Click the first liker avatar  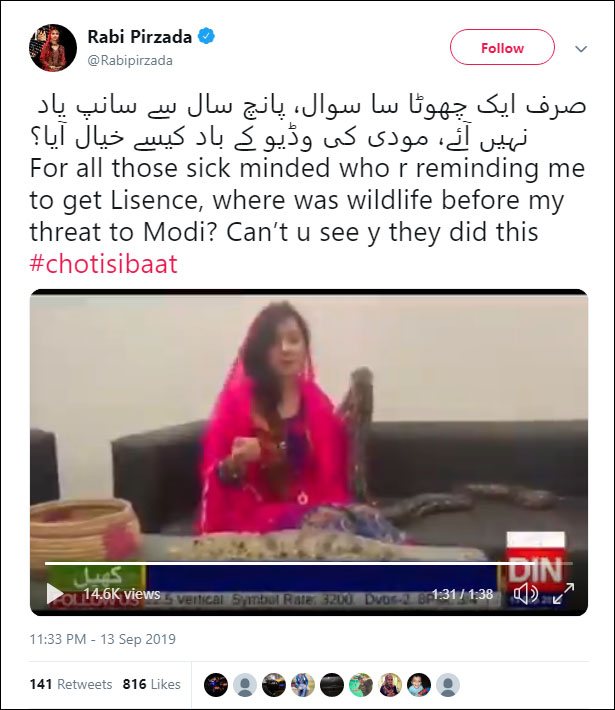pos(216,685)
